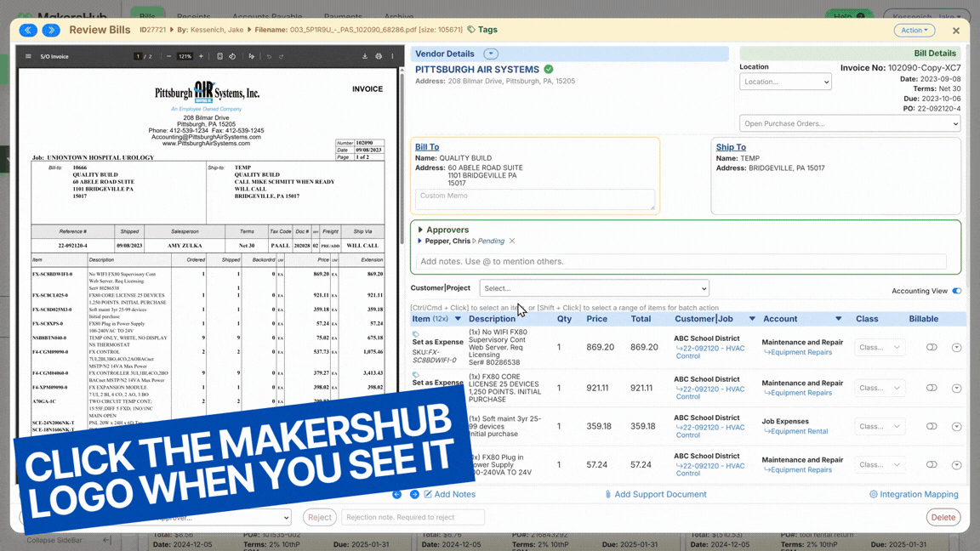Image resolution: width=980 pixels, height=551 pixels.
Task: Open the Bill To link
Action: [427, 147]
